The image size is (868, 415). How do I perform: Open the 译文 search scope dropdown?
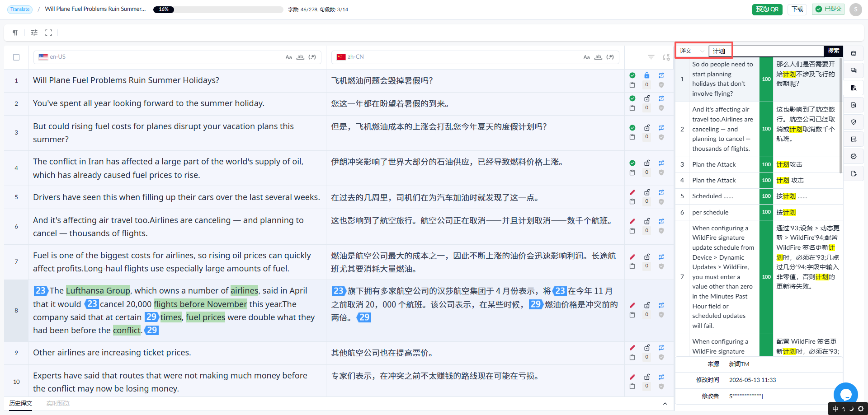(692, 51)
